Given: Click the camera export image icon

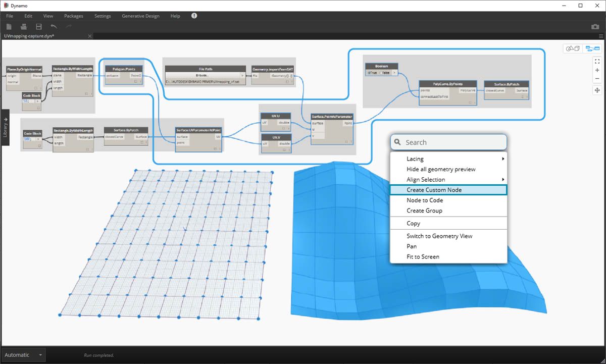Looking at the screenshot, I should (x=595, y=26).
